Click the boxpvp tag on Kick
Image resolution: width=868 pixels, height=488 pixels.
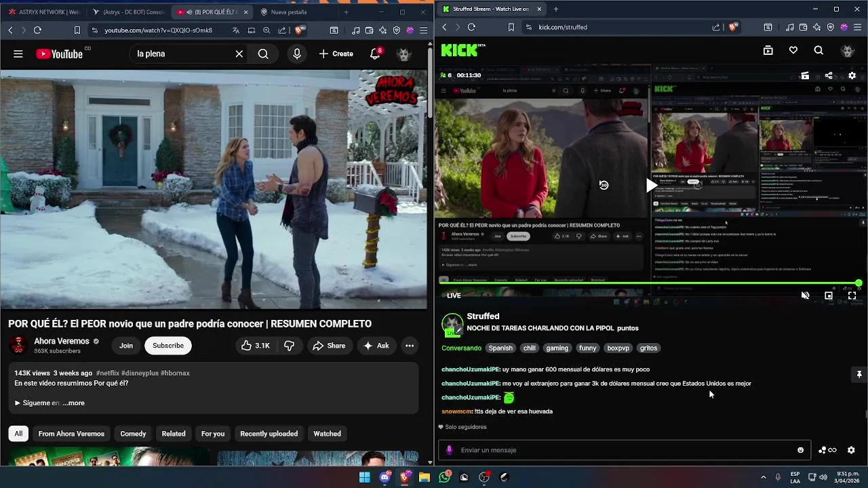click(x=618, y=348)
